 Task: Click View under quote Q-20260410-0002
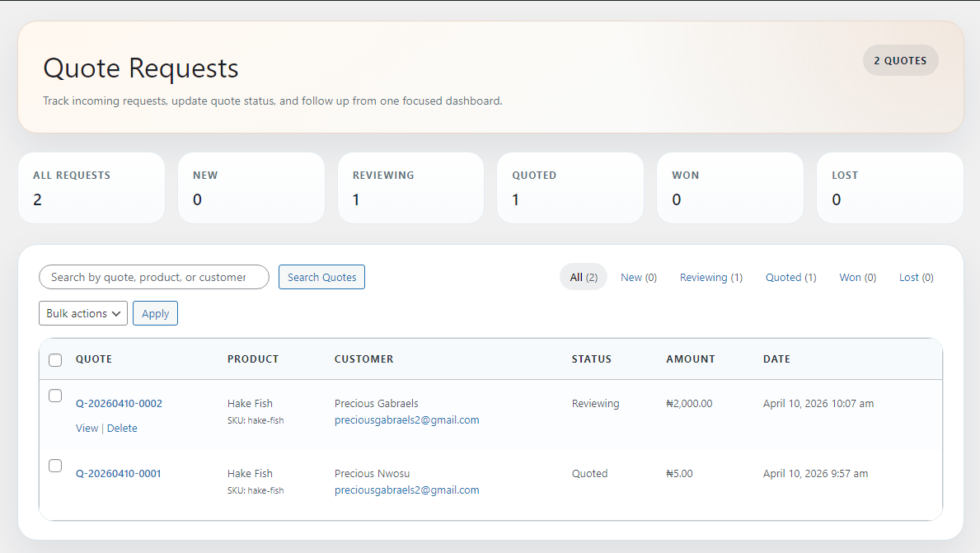(87, 428)
